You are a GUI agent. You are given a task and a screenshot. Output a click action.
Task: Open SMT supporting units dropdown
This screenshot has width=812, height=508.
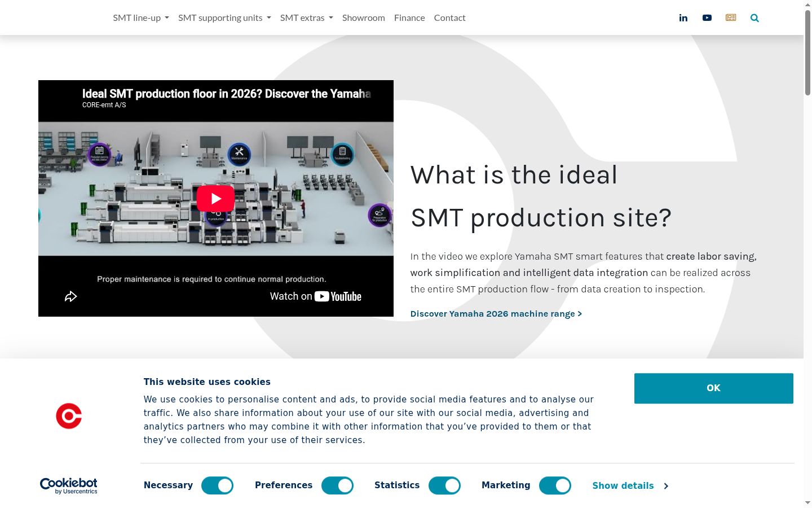(224, 18)
